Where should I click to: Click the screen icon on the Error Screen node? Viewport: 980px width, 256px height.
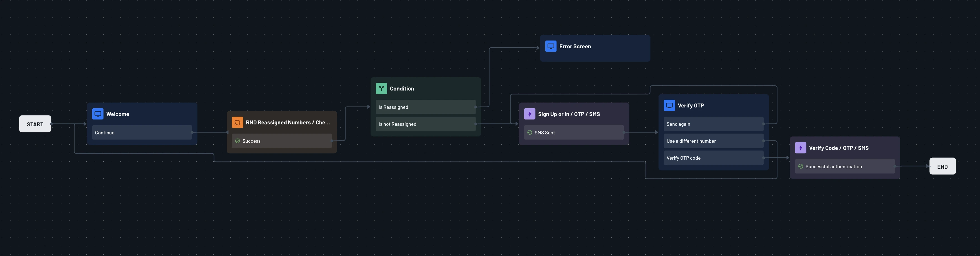[x=551, y=46]
